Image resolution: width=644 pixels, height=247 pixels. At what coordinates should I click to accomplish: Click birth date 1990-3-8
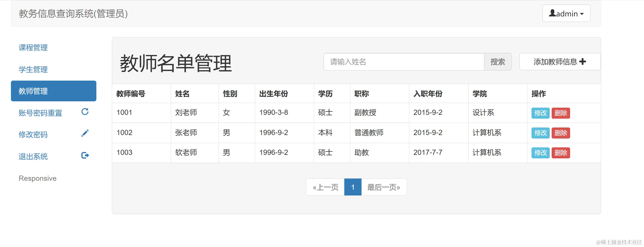coord(274,113)
